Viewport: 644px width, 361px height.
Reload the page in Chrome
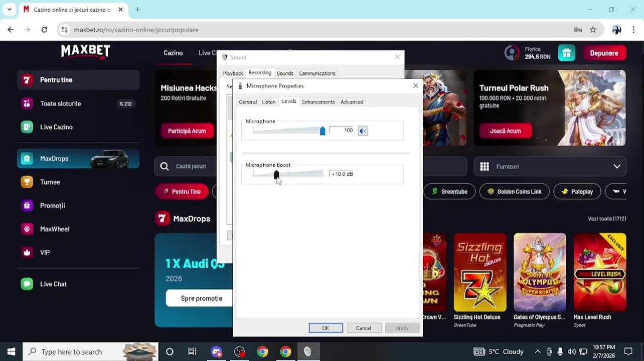pyautogui.click(x=44, y=30)
